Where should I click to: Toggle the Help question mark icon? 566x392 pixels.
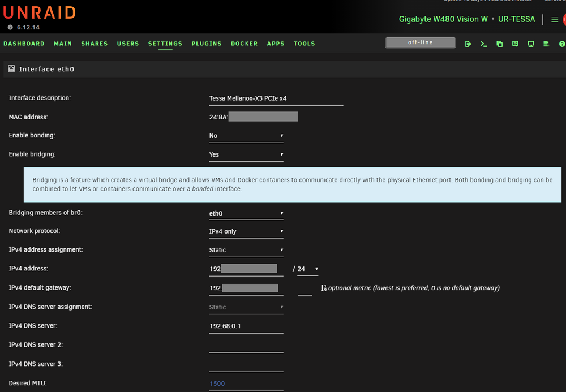click(562, 44)
